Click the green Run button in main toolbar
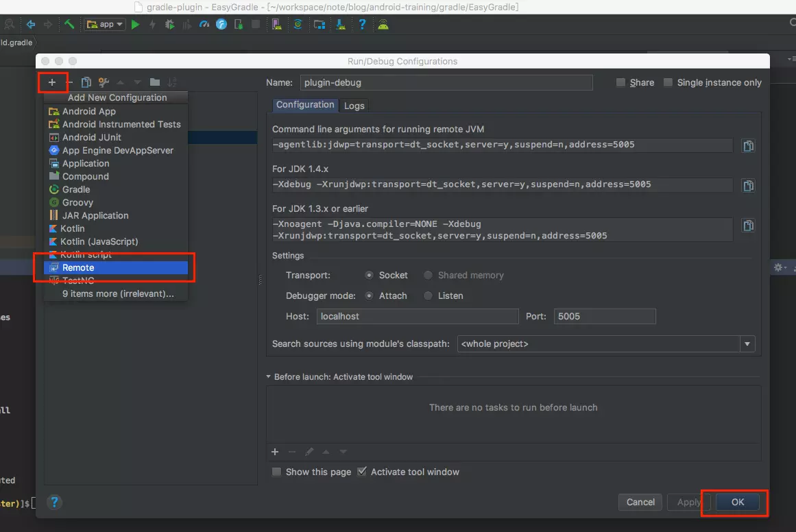 pyautogui.click(x=135, y=25)
